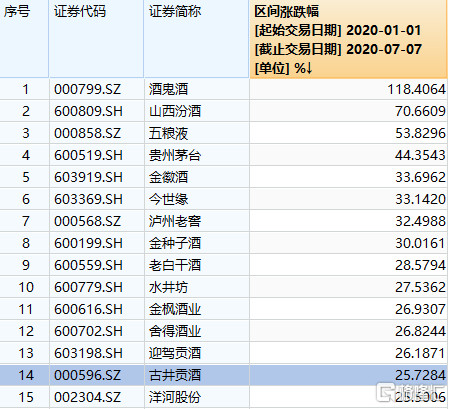Click stock name 舍得酒业
Screen dimensions: 451x409
[175, 331]
